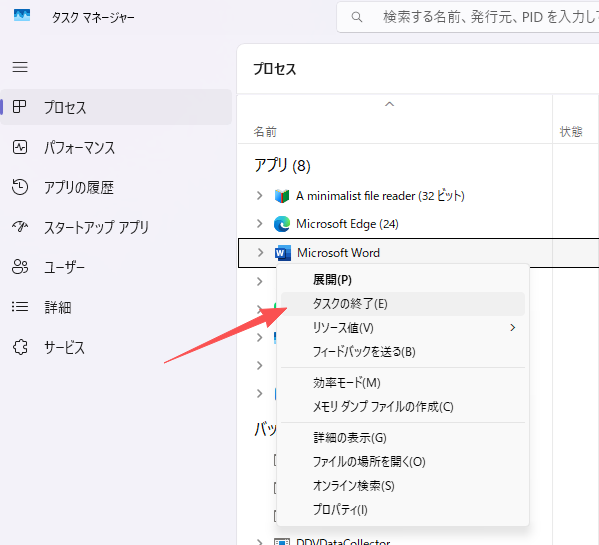Choose ファイルの場所を開く(O)
This screenshot has height=545, width=599.
click(x=403, y=462)
